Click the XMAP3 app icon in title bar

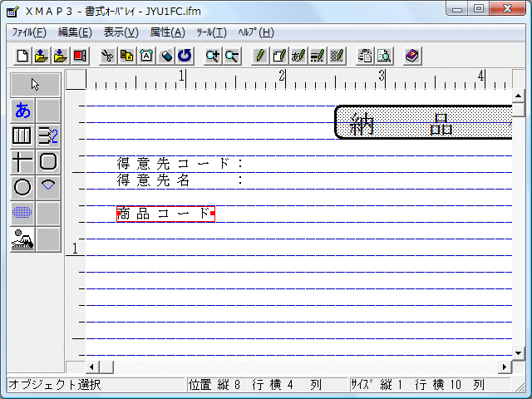[x=13, y=12]
